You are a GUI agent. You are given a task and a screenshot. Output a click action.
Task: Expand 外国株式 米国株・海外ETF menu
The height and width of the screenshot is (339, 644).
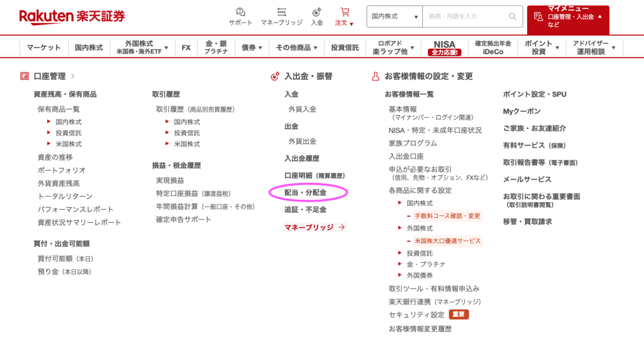[142, 48]
